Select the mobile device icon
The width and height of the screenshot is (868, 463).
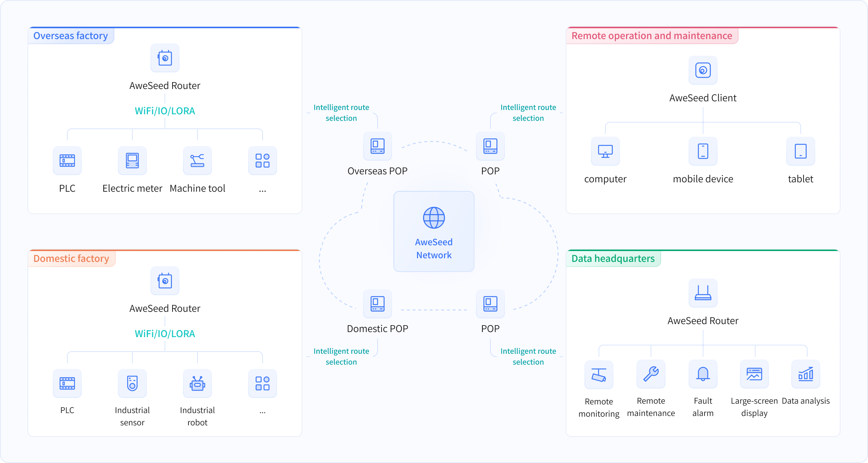click(x=703, y=151)
